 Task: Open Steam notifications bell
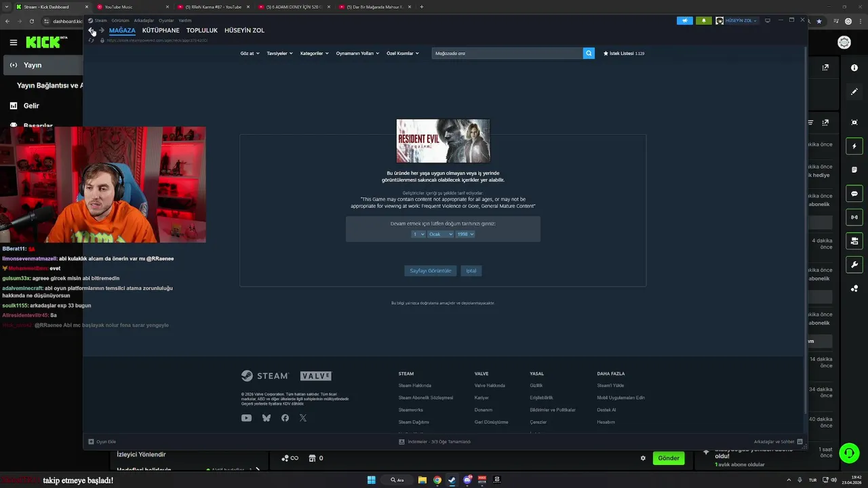[x=703, y=20]
